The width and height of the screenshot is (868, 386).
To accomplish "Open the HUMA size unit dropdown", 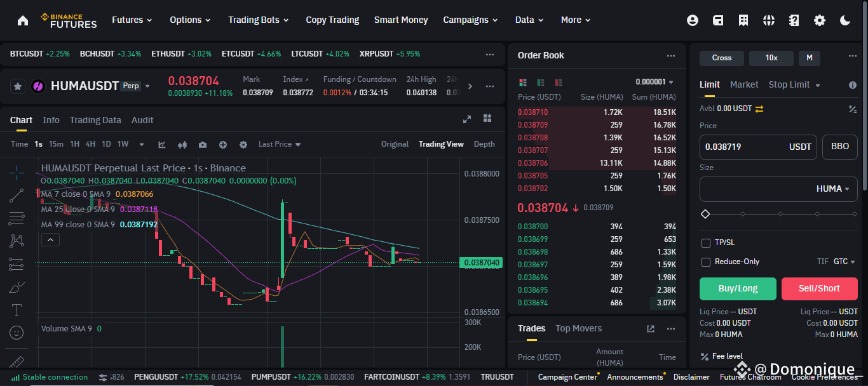I will (x=839, y=189).
